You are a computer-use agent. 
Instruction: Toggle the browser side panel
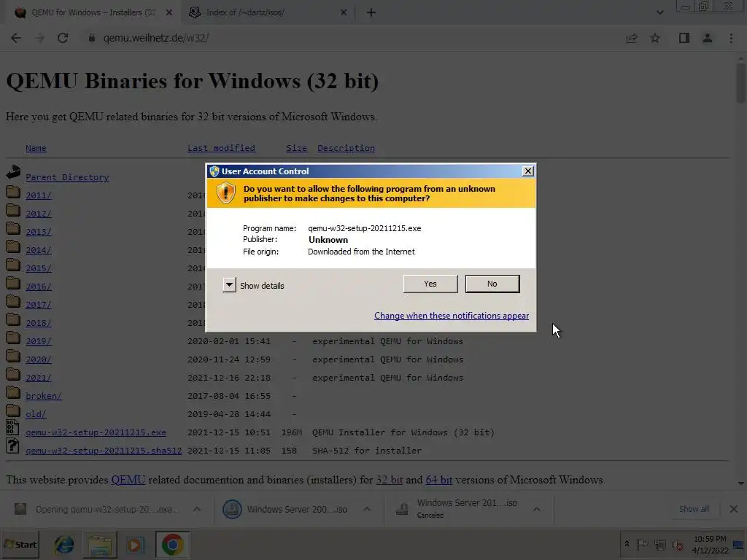point(684,38)
